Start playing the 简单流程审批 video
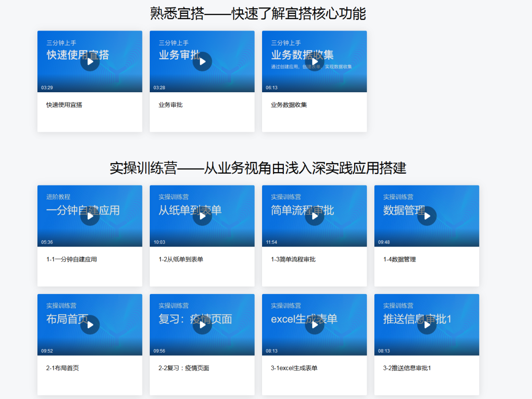Viewport: 532px width, 399px height. [x=314, y=216]
